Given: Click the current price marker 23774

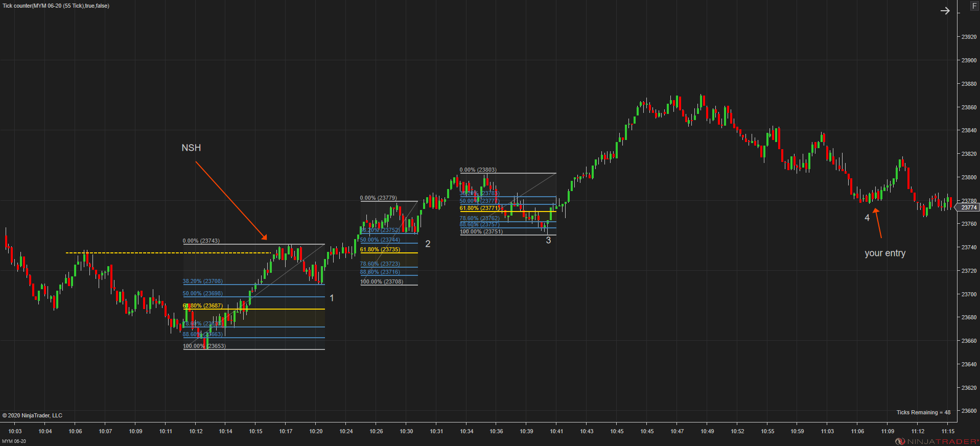Looking at the screenshot, I should [968, 207].
